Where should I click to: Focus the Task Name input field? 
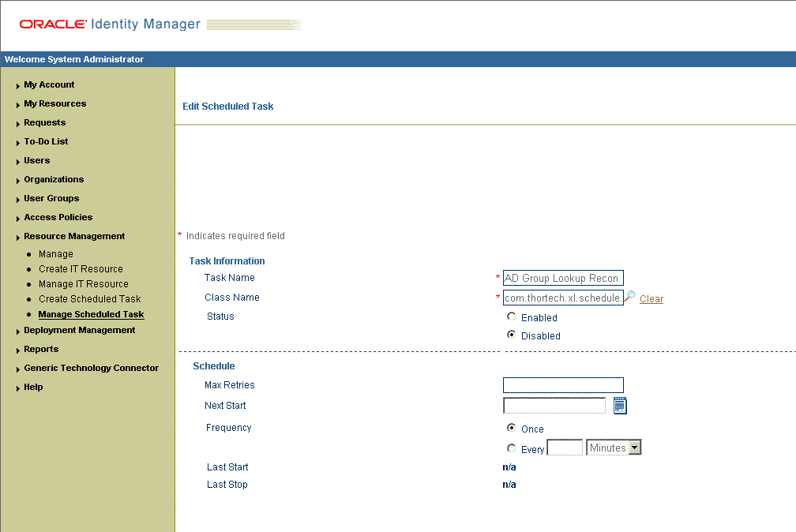pos(563,278)
